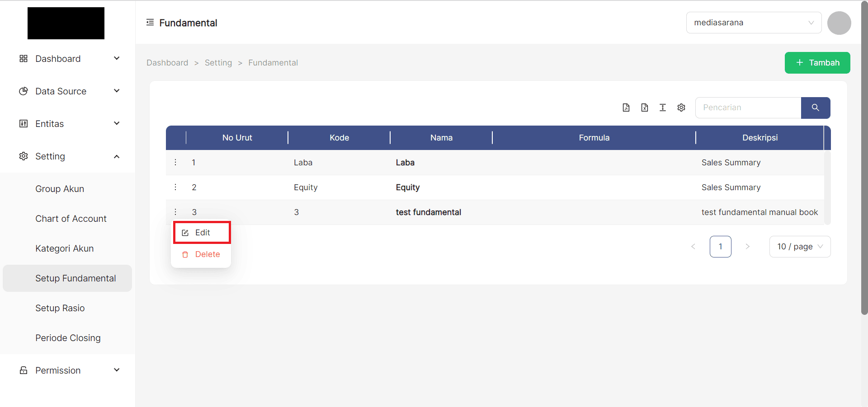Open Chart of Account in the sidebar

(x=71, y=219)
